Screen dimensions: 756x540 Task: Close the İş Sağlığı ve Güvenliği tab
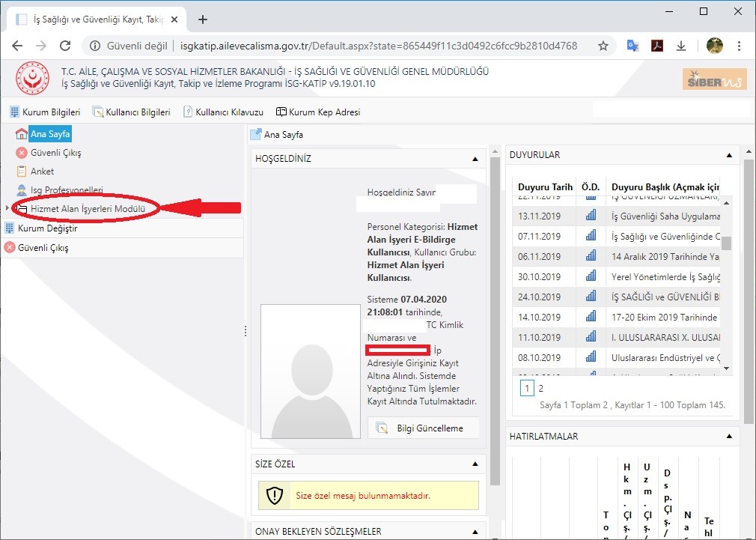tap(174, 19)
